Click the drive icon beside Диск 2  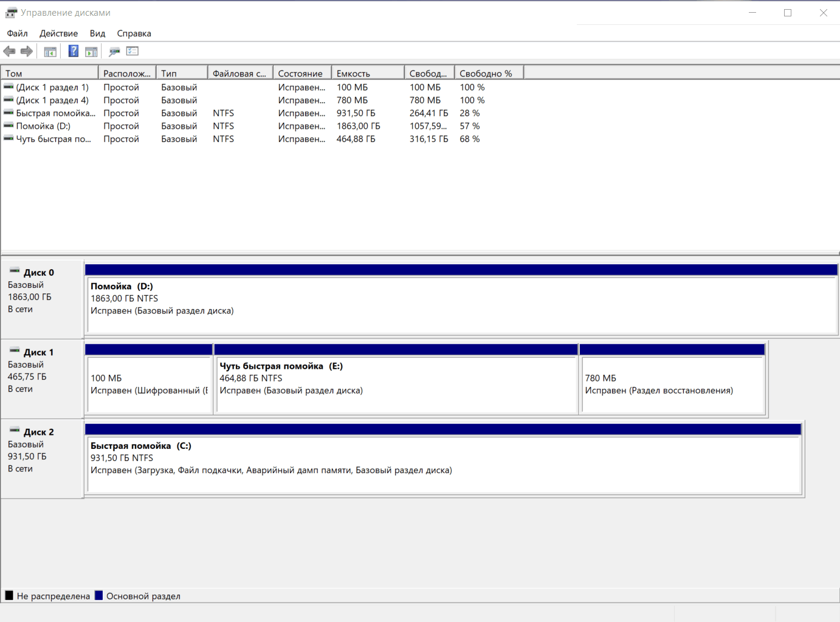[x=15, y=430]
